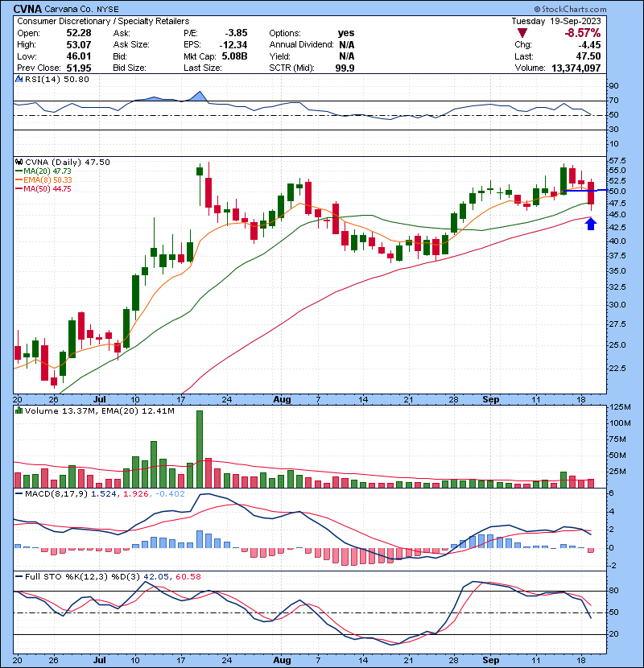Click the tall July volume spike bar
Viewport: 644px width, 668px height.
tap(200, 449)
